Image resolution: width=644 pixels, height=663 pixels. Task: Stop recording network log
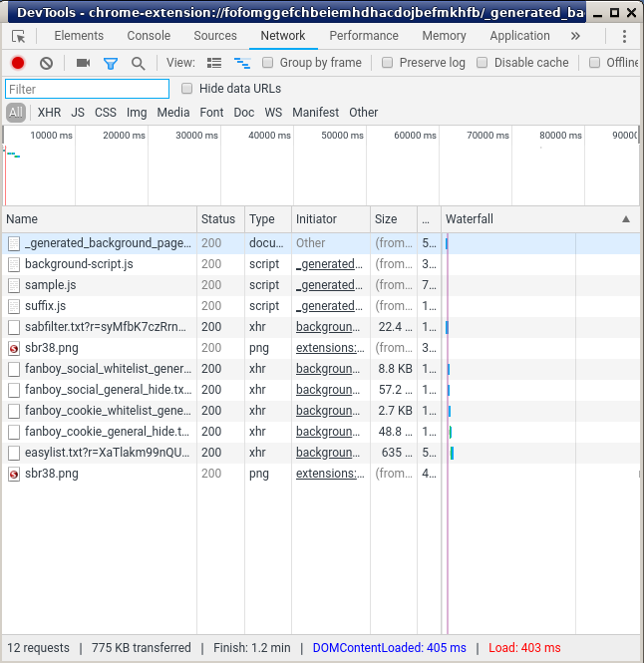click(x=18, y=63)
